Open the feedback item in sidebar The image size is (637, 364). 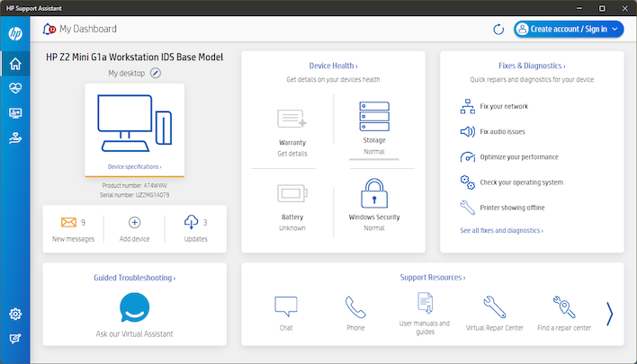tap(15, 339)
